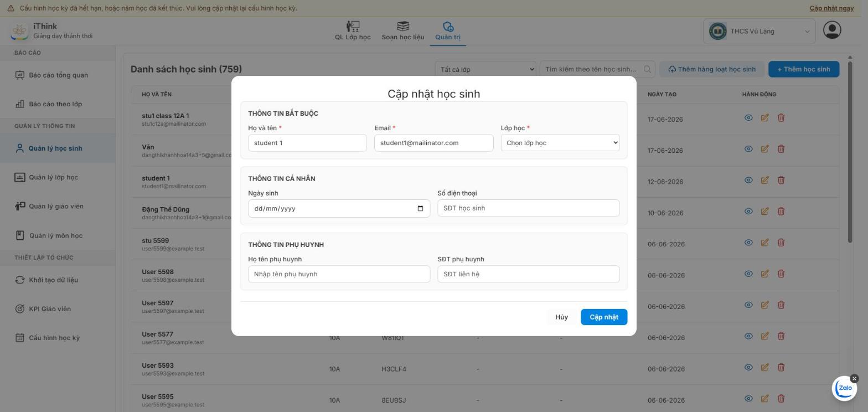Click trash icon in Đặng Thế Dũng row
Viewport: 868px width, 412px height.
tap(781, 211)
